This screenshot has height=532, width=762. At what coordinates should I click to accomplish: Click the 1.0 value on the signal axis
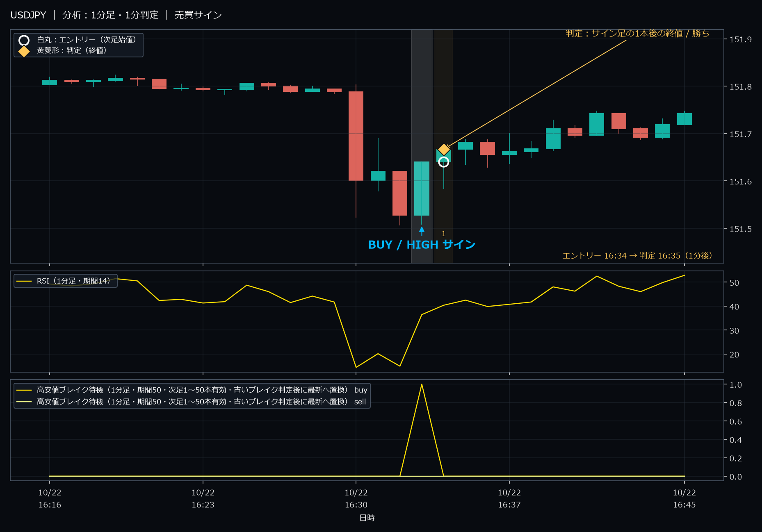pos(736,384)
